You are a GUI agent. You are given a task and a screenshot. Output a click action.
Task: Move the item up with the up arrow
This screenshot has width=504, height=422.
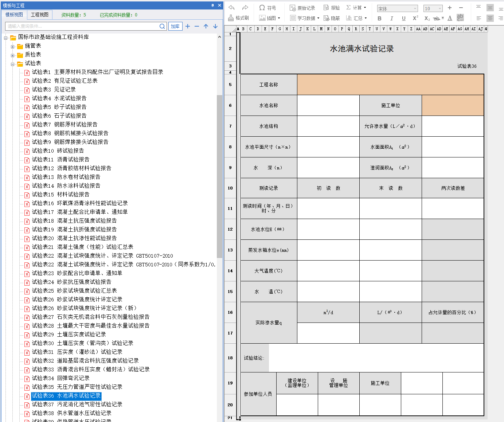pos(206,26)
